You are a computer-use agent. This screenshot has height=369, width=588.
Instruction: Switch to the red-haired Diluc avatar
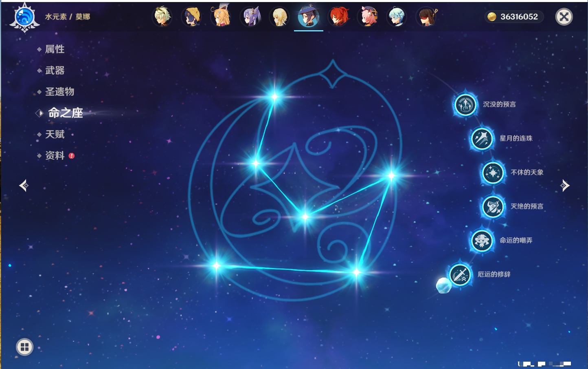339,17
